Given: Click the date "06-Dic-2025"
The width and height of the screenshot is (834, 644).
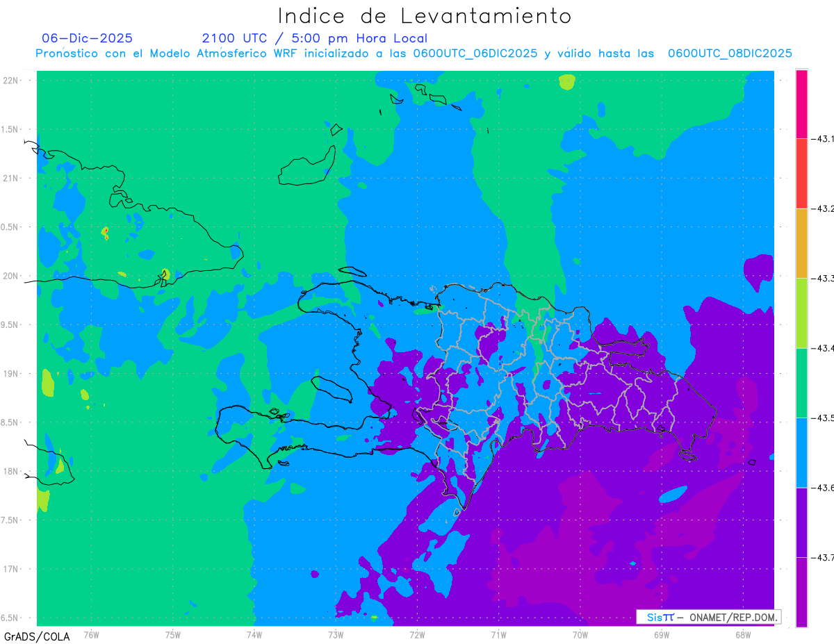Looking at the screenshot, I should click(x=87, y=38).
